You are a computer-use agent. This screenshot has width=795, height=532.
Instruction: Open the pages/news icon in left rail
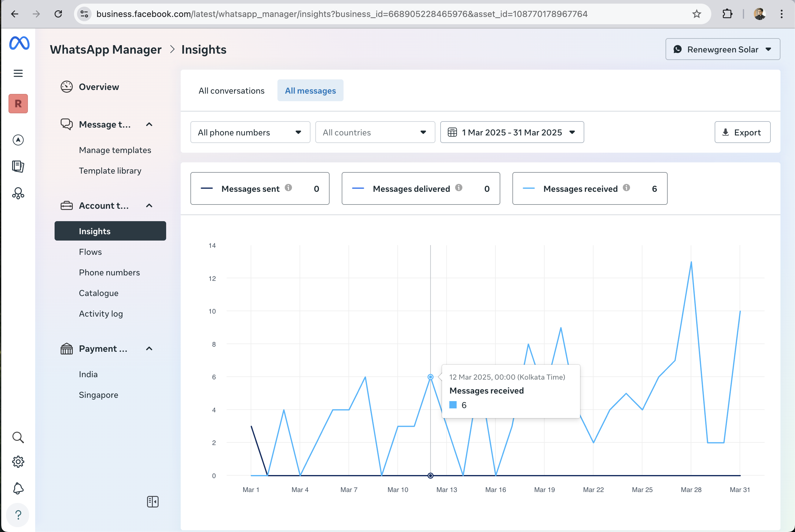coord(18,166)
